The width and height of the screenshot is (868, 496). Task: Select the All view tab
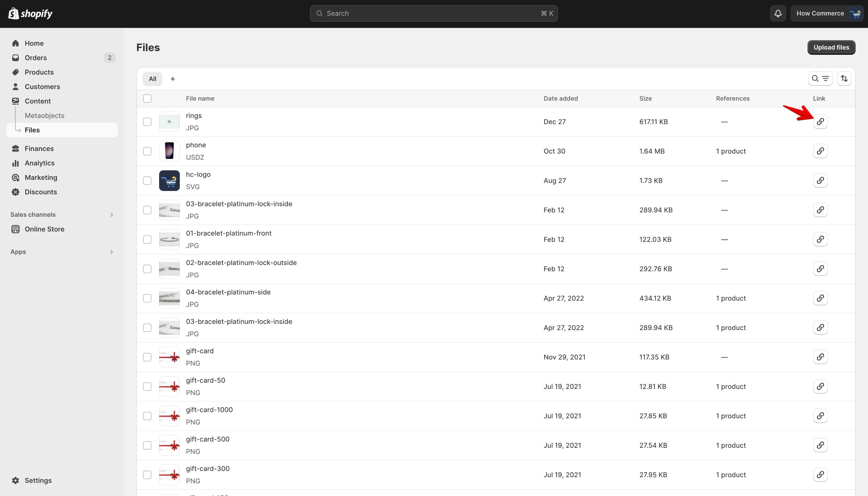[x=153, y=79]
